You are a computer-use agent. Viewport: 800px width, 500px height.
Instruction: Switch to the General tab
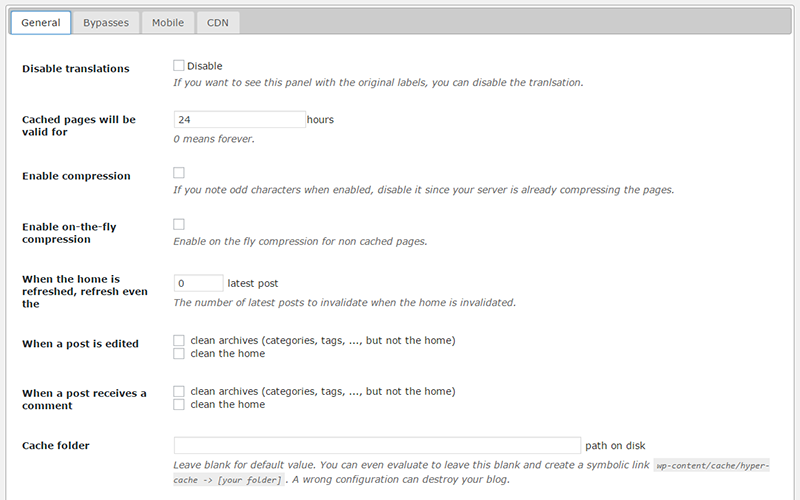40,22
